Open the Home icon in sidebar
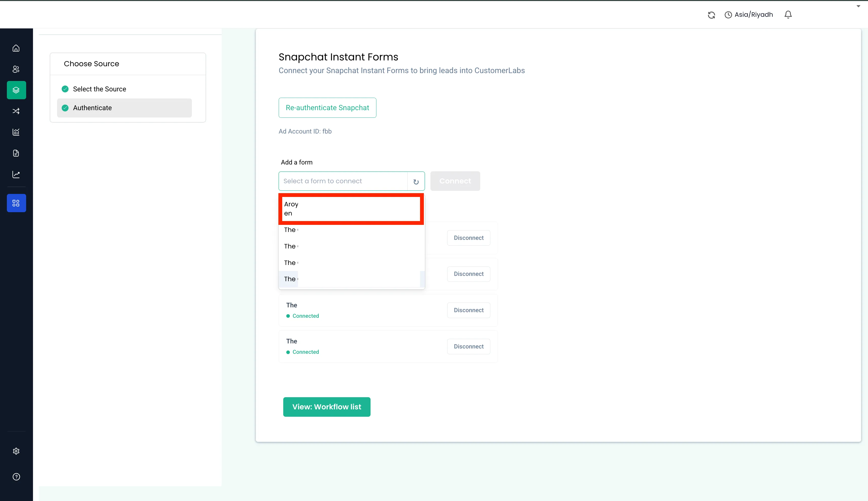 click(16, 48)
